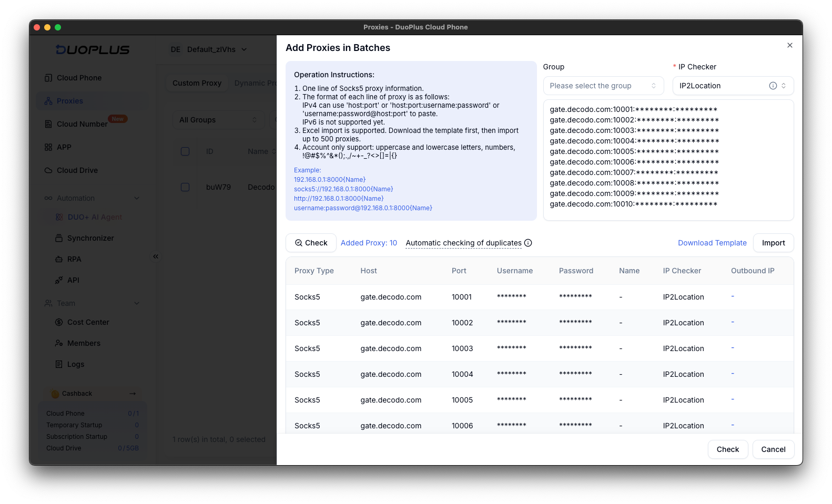Open the IP Checker IP2Location dropdown
The width and height of the screenshot is (832, 504).
click(x=733, y=86)
